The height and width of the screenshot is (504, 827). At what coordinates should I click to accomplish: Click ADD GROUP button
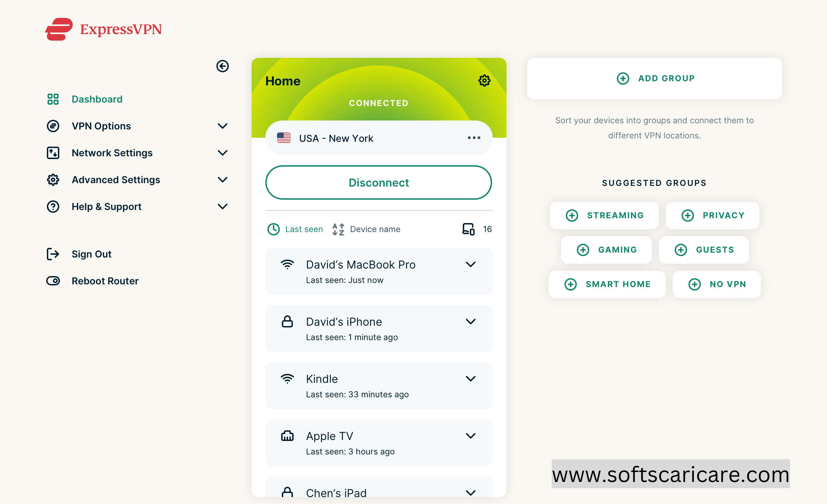tap(654, 77)
